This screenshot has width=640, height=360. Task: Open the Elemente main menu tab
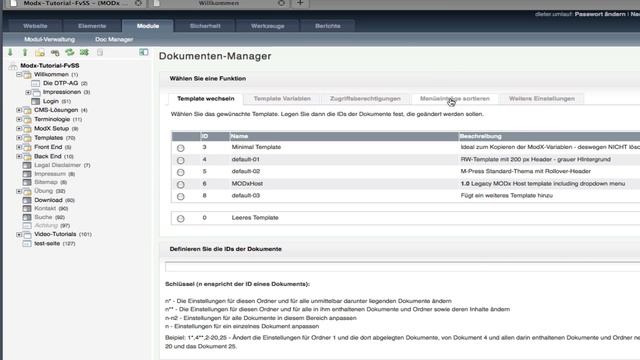click(x=92, y=26)
